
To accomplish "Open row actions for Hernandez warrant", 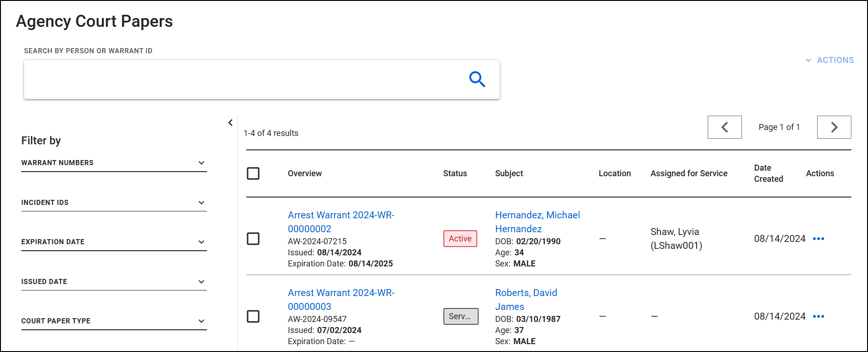I will click(818, 239).
